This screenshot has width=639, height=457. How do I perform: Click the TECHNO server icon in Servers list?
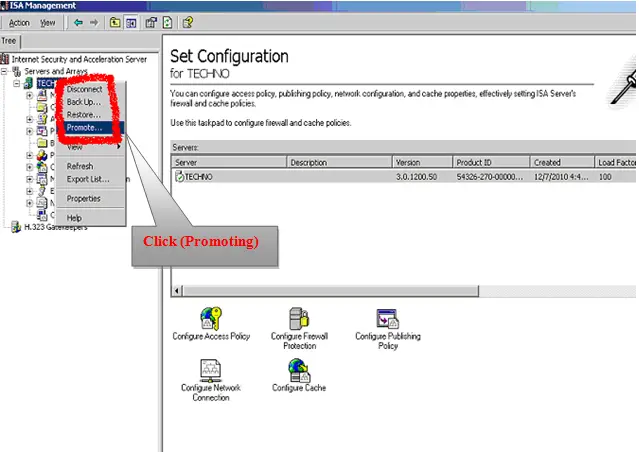(179, 177)
